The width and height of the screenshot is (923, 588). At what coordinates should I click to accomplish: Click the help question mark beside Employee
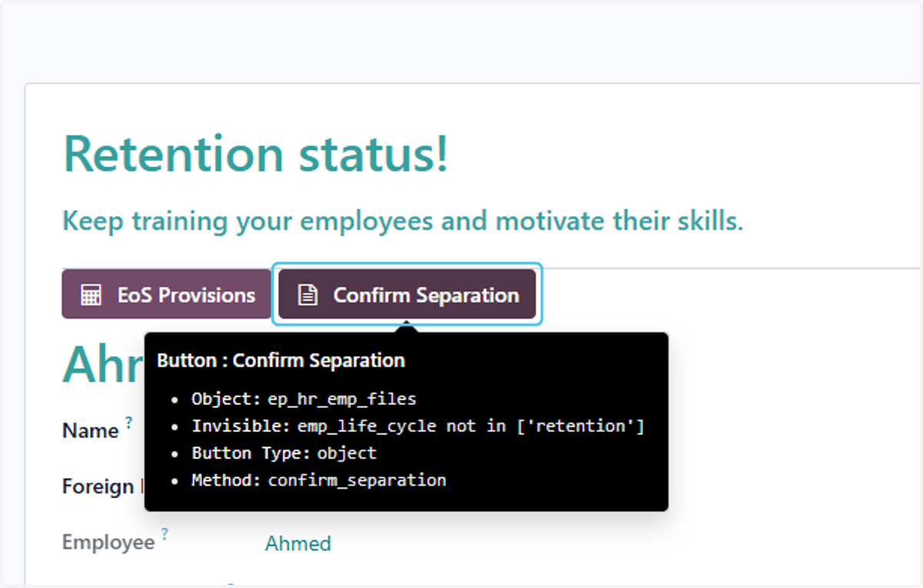[165, 534]
